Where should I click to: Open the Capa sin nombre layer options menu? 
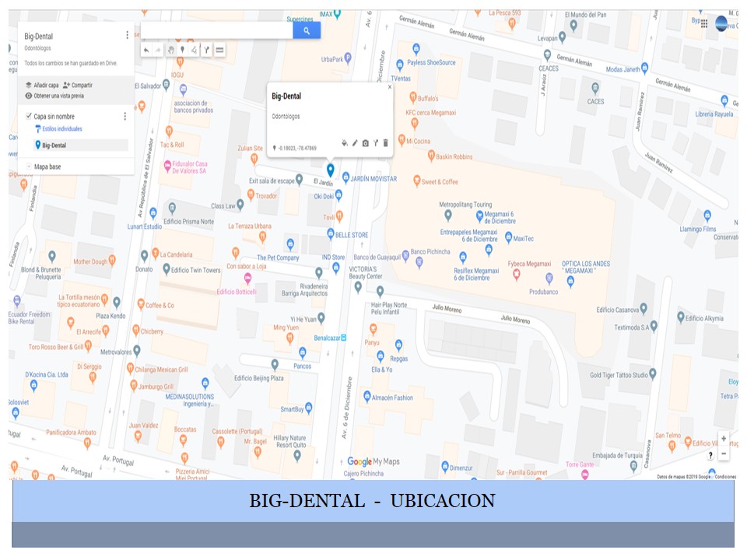[124, 116]
